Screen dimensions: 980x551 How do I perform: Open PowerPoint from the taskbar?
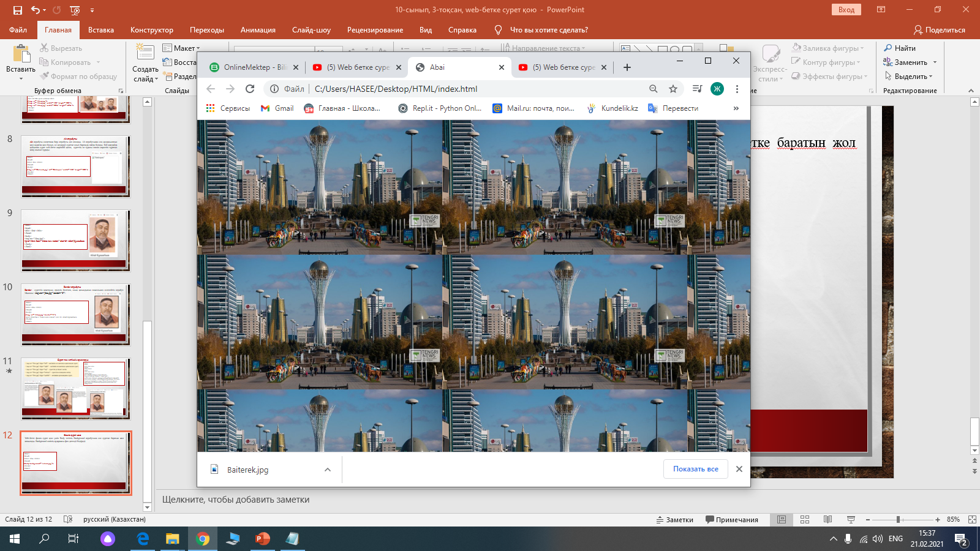pos(263,539)
